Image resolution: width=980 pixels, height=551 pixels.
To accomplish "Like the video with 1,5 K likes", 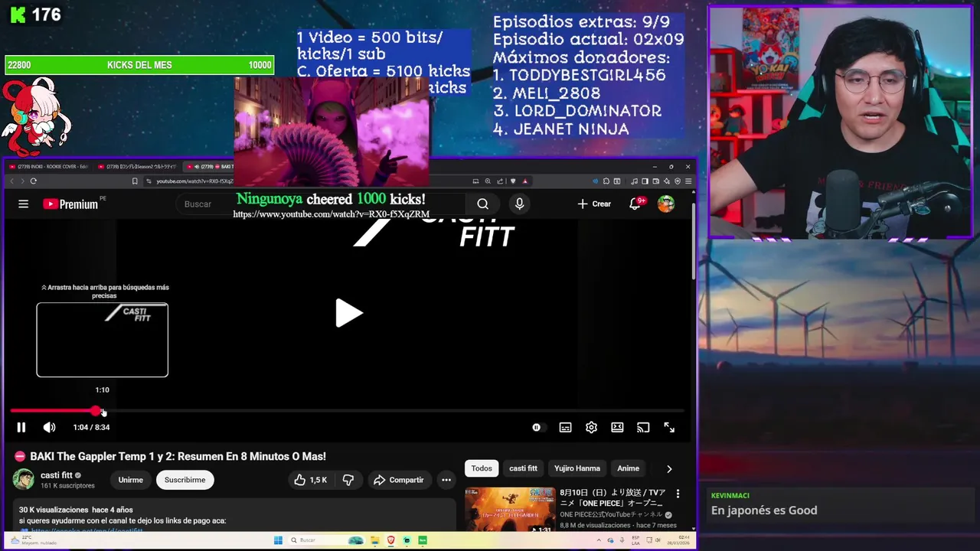I will [310, 480].
